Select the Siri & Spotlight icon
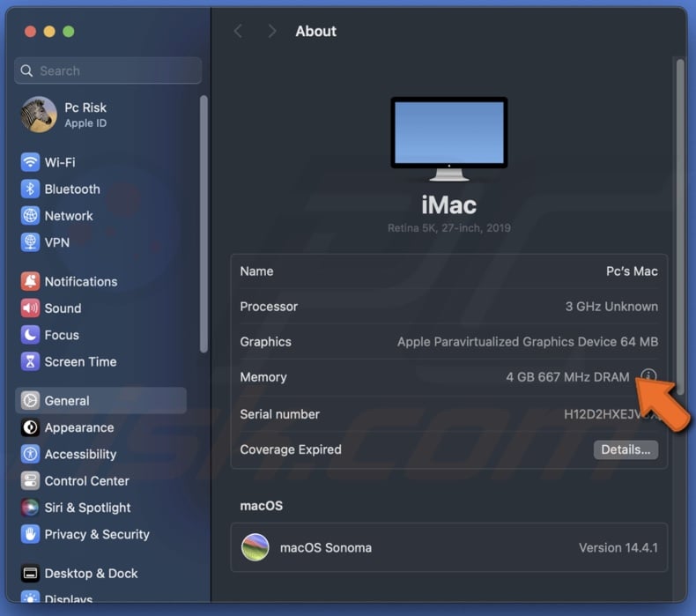This screenshot has height=616, width=696. [x=30, y=508]
